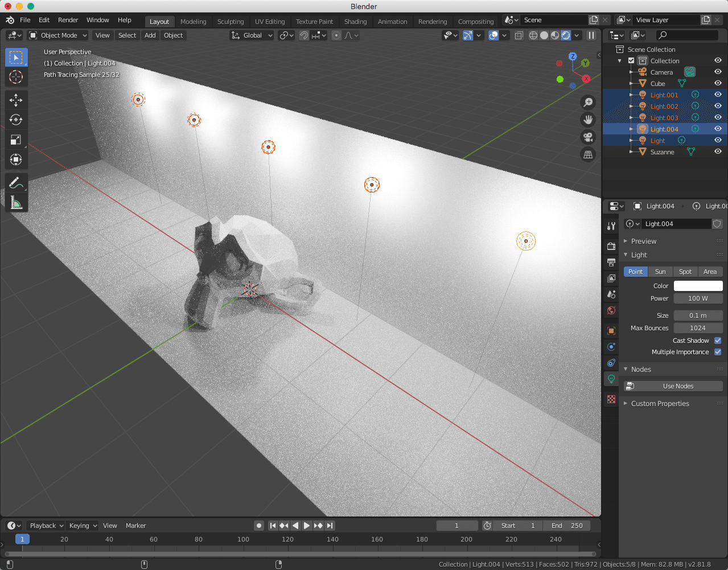Open the light Color swatch
The height and width of the screenshot is (570, 728).
698,286
